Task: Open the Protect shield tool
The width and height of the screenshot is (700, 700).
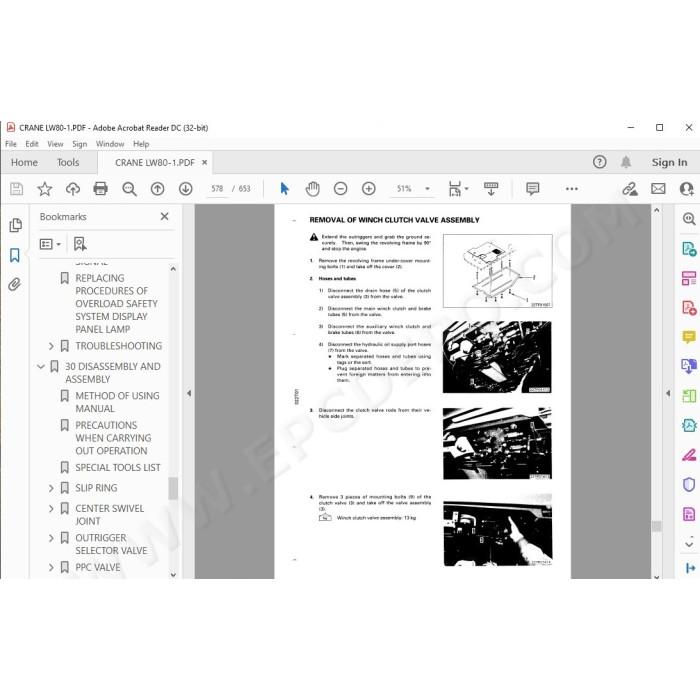Action: (x=689, y=484)
